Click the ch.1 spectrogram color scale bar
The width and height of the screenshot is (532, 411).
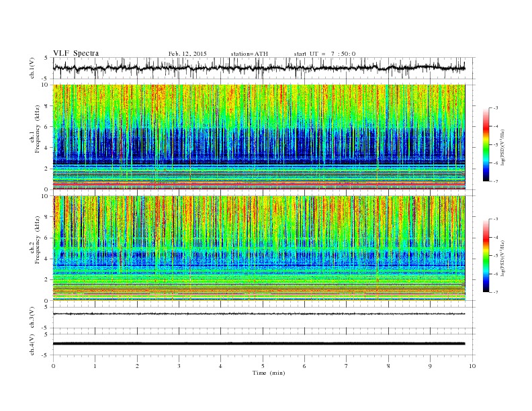(x=486, y=144)
